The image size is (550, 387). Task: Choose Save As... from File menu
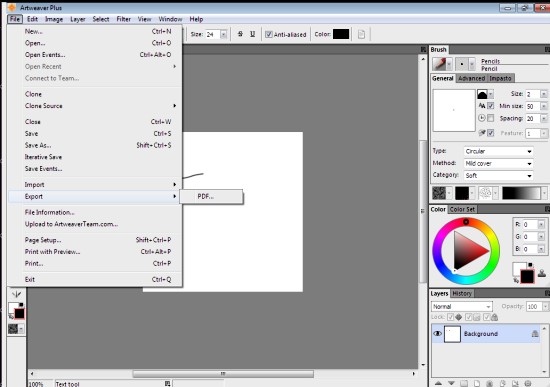pos(95,145)
